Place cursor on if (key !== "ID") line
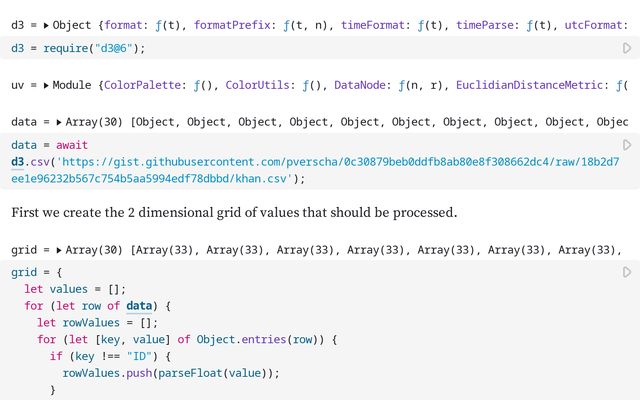640x400 pixels. click(x=110, y=357)
